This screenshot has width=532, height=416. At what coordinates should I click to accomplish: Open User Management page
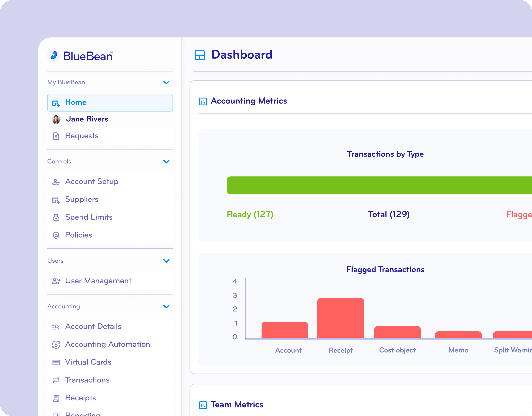tap(98, 281)
